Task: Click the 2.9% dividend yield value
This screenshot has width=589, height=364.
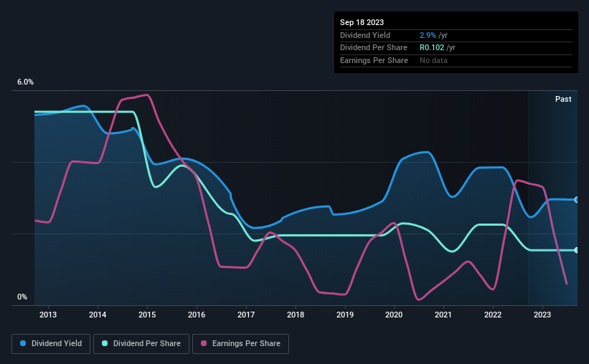Action: [x=428, y=35]
